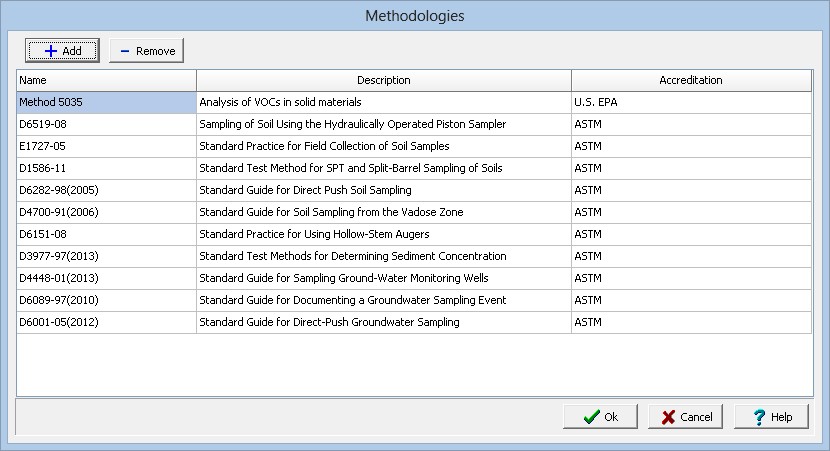Sort by the Description column header

(x=383, y=80)
